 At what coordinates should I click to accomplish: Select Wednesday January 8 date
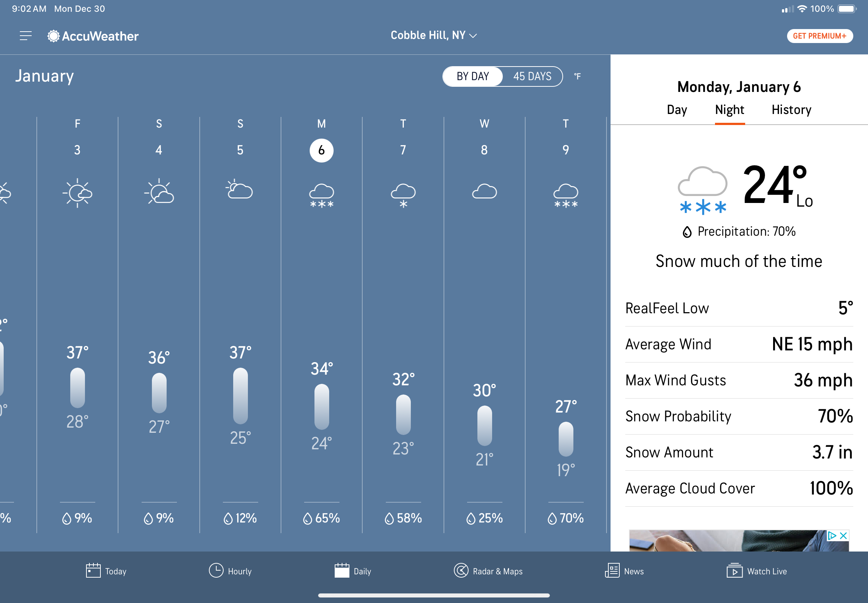[484, 150]
